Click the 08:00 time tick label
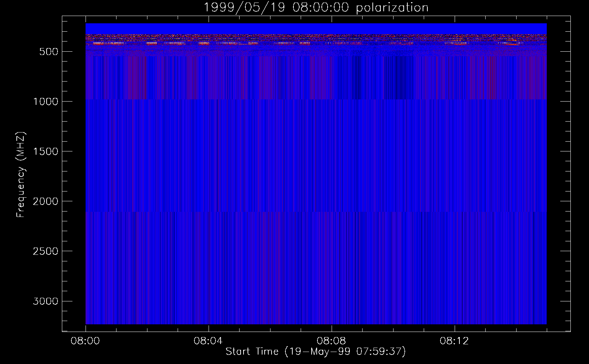 [x=85, y=341]
